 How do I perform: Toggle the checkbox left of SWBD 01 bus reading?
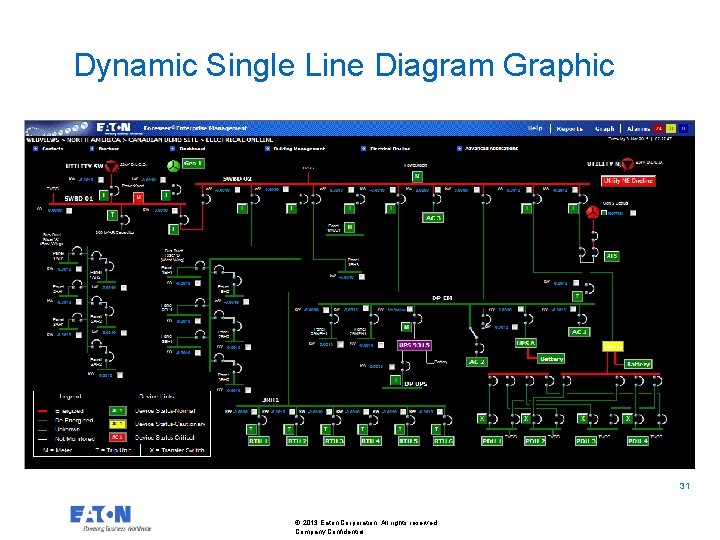coord(69,211)
